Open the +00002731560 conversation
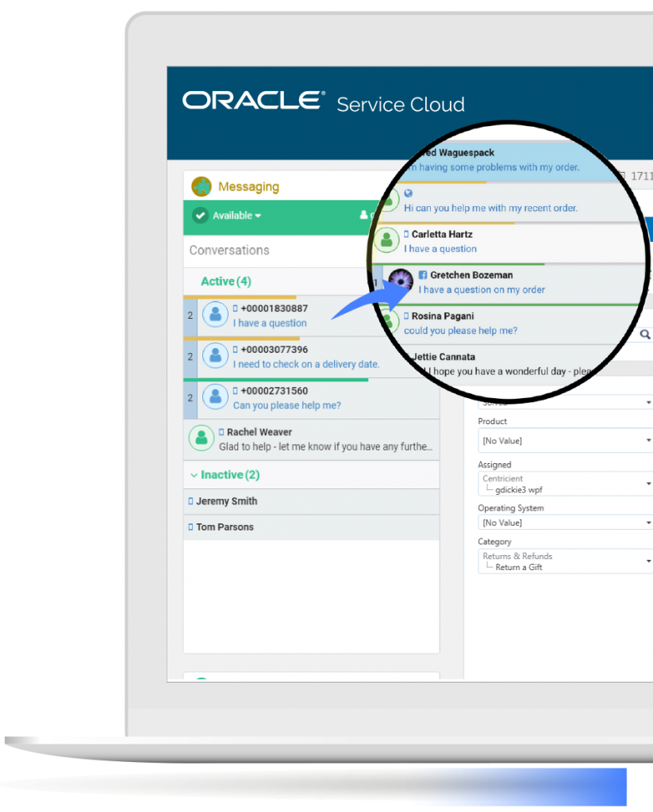This screenshot has height=812, width=653. click(311, 399)
